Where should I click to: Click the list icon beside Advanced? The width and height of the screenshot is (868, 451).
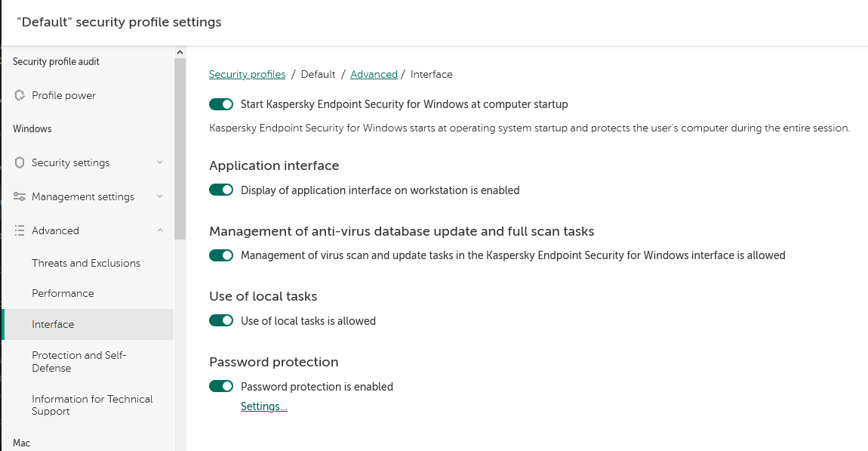tap(20, 230)
